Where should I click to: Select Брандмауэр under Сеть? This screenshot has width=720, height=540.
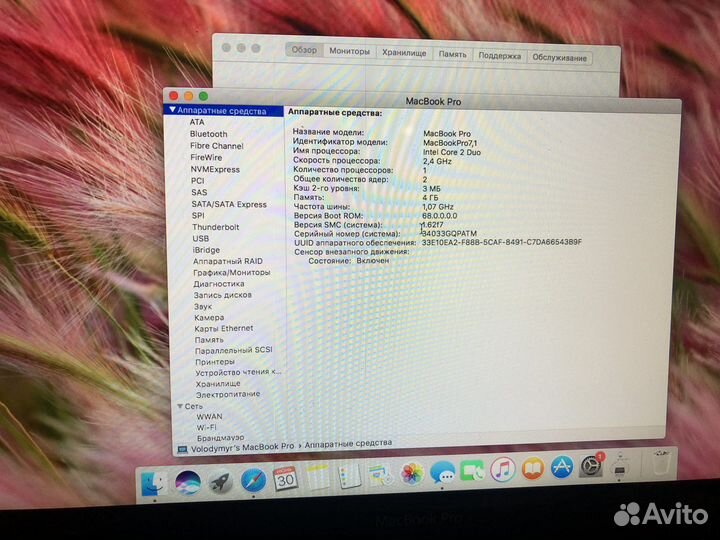click(x=220, y=438)
